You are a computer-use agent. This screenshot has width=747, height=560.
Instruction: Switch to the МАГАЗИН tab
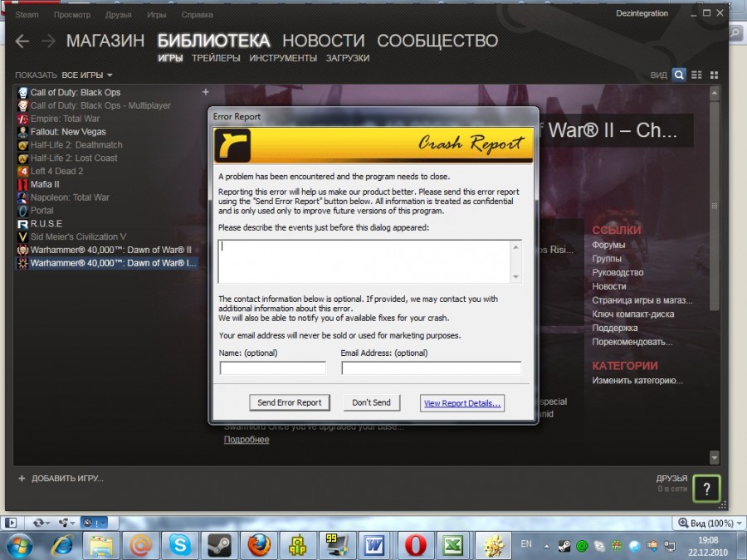click(x=105, y=41)
